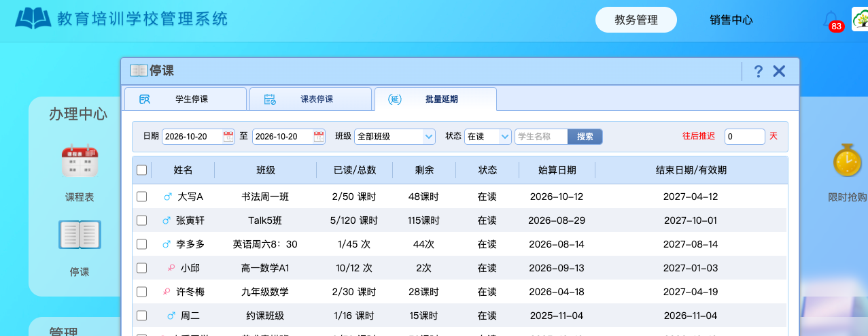
Task: Click the help question mark in dialog
Action: pyautogui.click(x=759, y=71)
